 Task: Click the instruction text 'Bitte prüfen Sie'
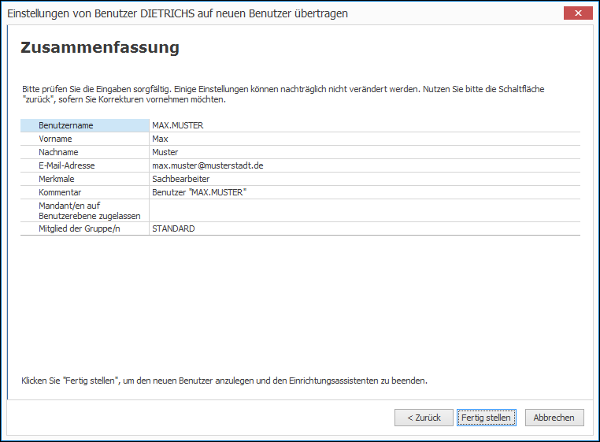(x=283, y=94)
